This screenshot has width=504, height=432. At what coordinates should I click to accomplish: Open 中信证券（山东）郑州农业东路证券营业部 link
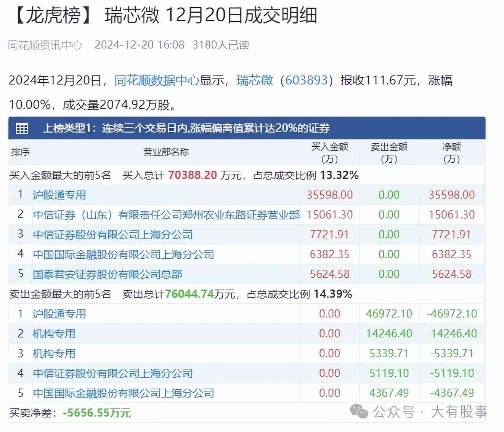click(x=166, y=215)
